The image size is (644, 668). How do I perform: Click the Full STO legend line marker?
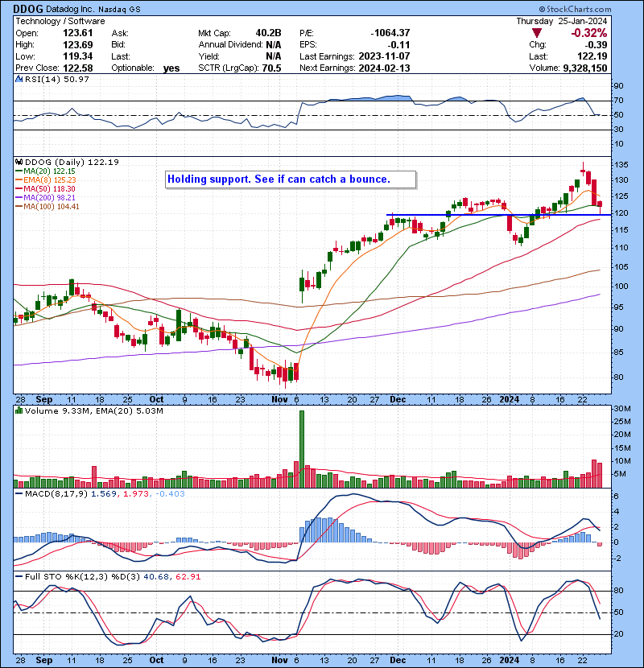coord(19,577)
